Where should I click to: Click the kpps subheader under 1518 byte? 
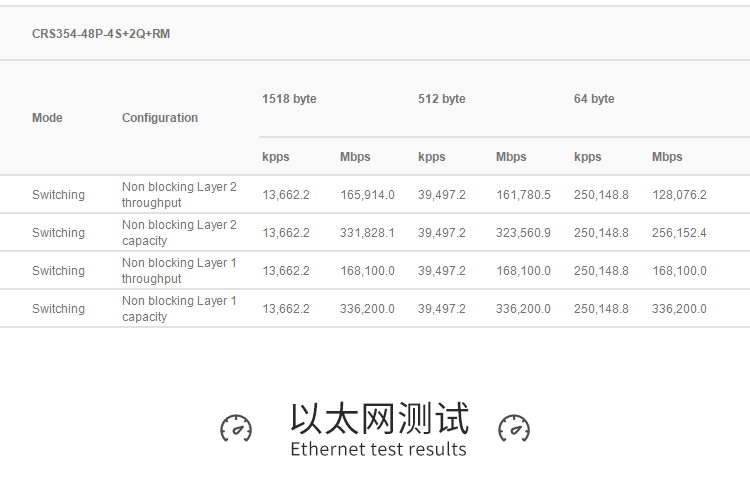click(x=276, y=157)
